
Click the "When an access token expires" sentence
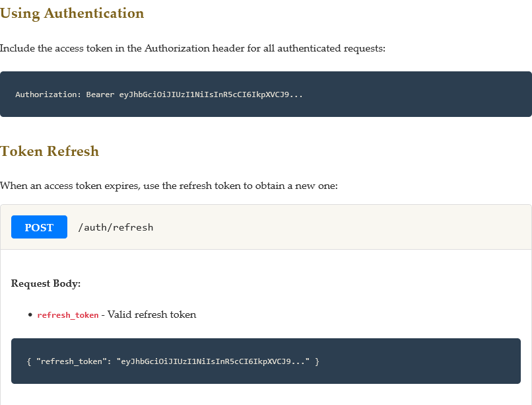click(168, 186)
